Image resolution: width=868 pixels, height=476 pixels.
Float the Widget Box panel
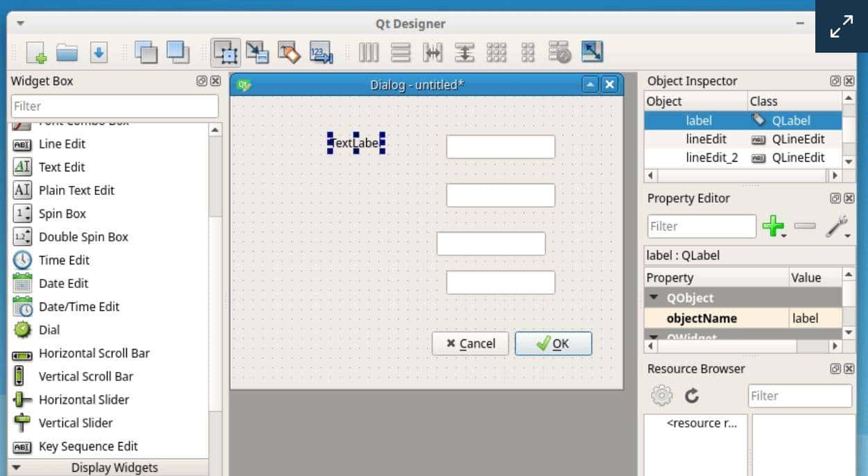(202, 81)
